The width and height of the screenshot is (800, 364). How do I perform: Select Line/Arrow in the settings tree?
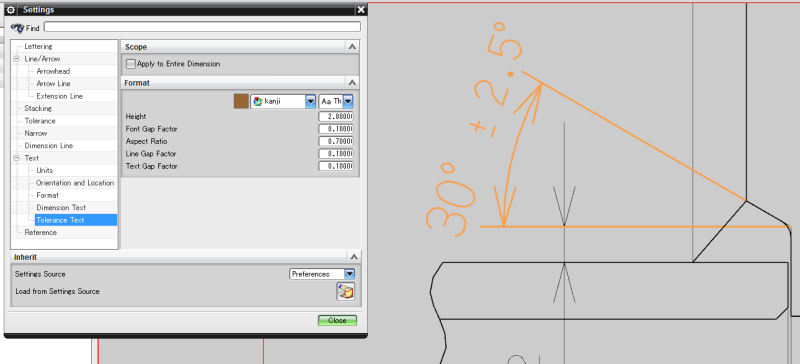click(x=42, y=59)
